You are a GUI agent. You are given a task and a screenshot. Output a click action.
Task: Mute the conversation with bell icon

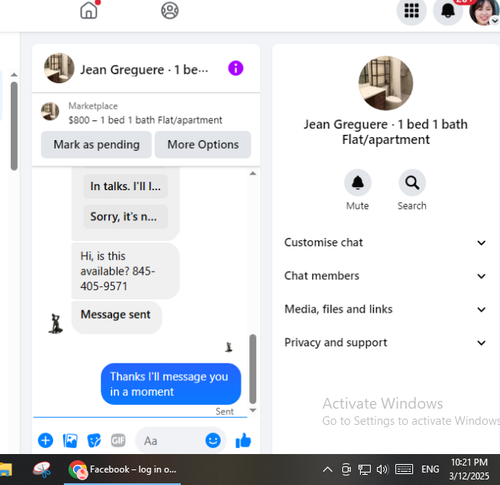coord(358,183)
